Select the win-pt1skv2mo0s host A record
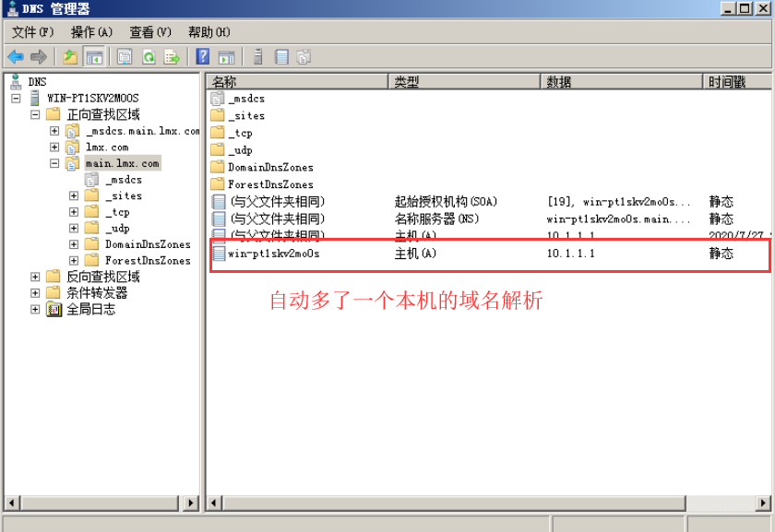The height and width of the screenshot is (532, 775). (489, 254)
